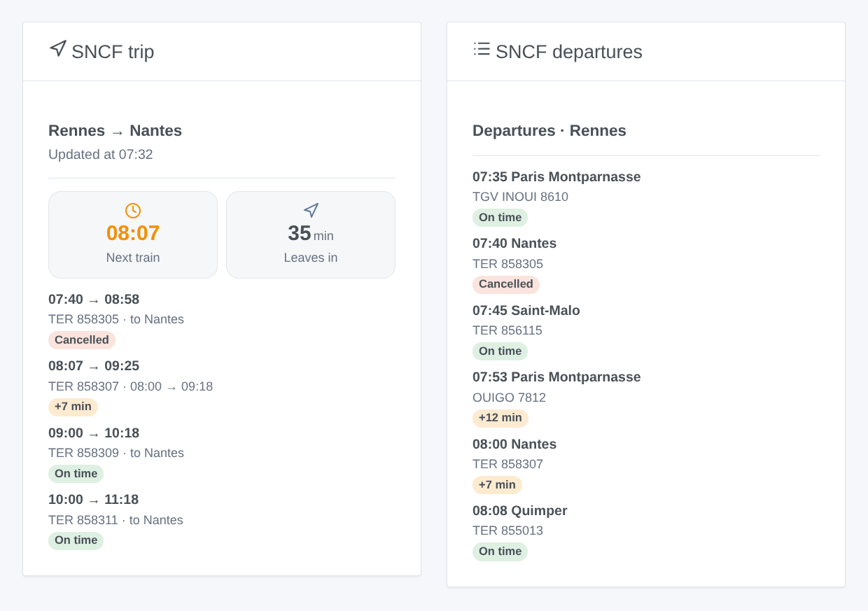The image size is (868, 611).
Task: Click Cancelled badge under trip 07:40 → 08:58
Action: tap(82, 340)
